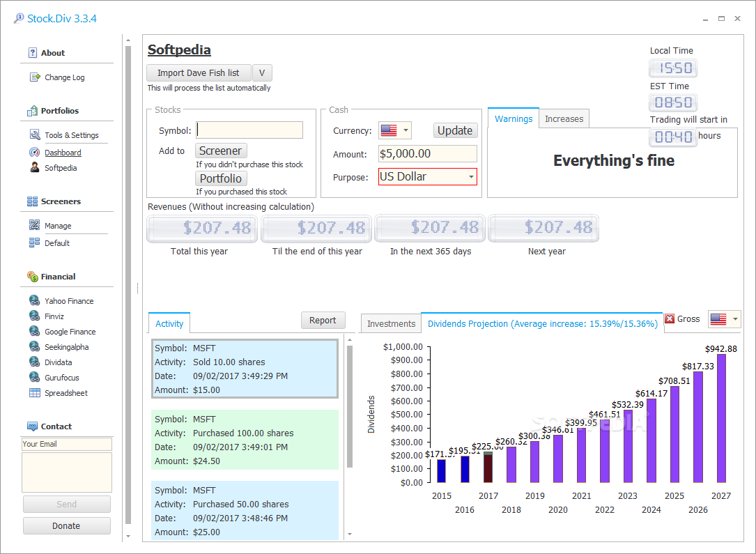Select the Activity tab
The height and width of the screenshot is (554, 756).
(x=169, y=323)
